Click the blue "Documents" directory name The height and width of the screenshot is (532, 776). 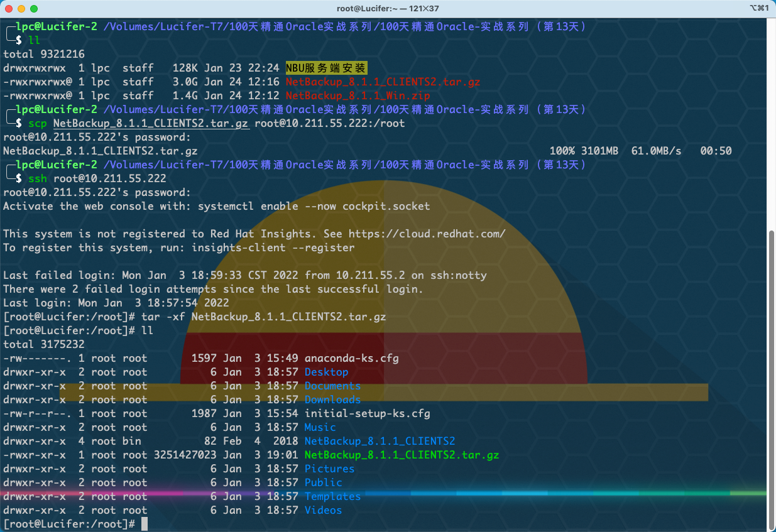333,386
